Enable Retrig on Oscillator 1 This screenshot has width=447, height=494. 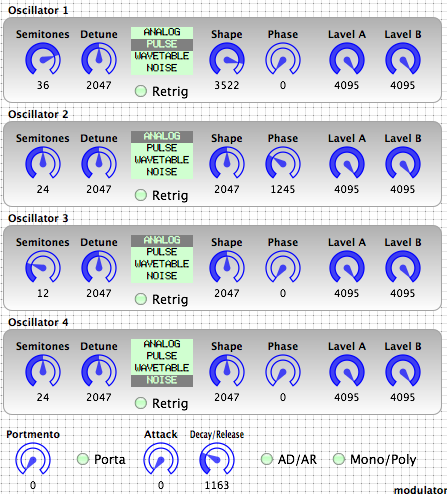(x=141, y=91)
